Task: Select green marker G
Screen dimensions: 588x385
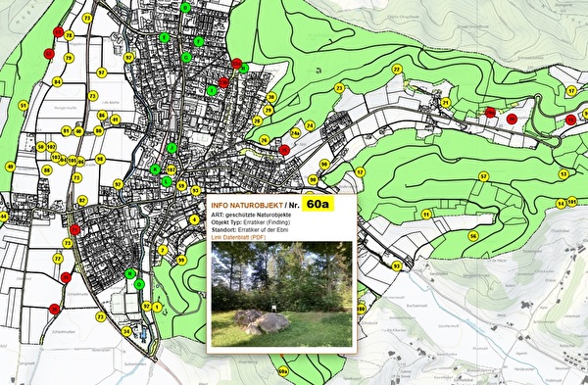Action: tap(186, 58)
